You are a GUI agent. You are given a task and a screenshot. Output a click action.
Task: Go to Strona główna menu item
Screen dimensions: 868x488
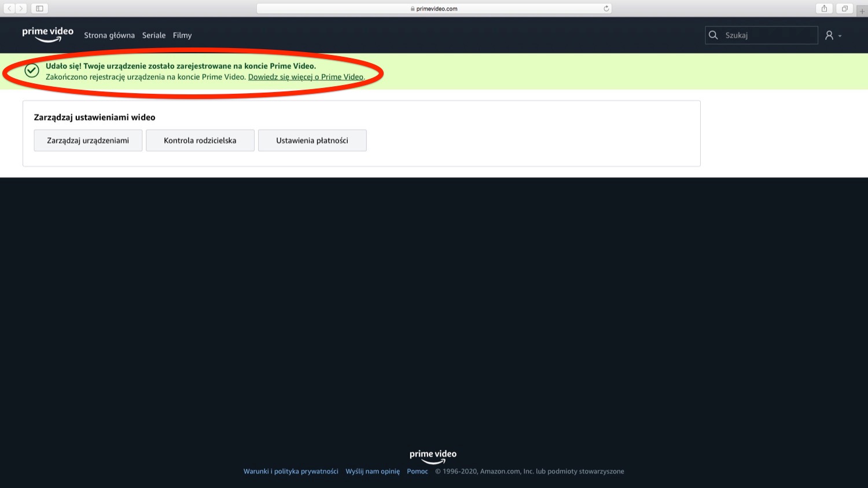(x=109, y=35)
